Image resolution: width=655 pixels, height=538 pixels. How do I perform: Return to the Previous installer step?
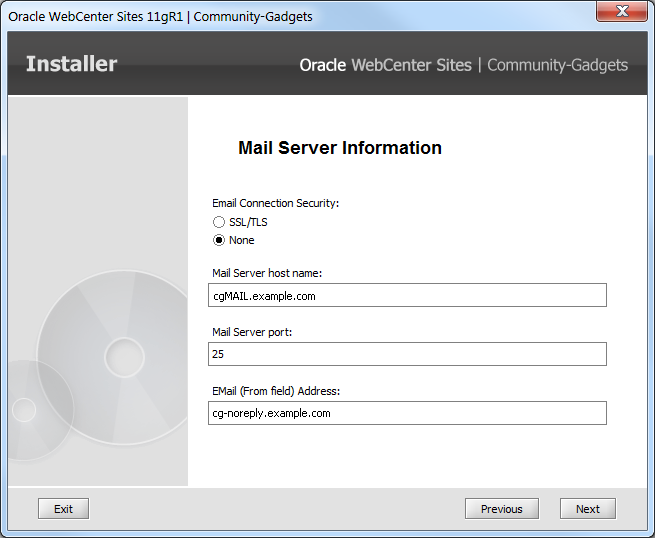click(502, 509)
